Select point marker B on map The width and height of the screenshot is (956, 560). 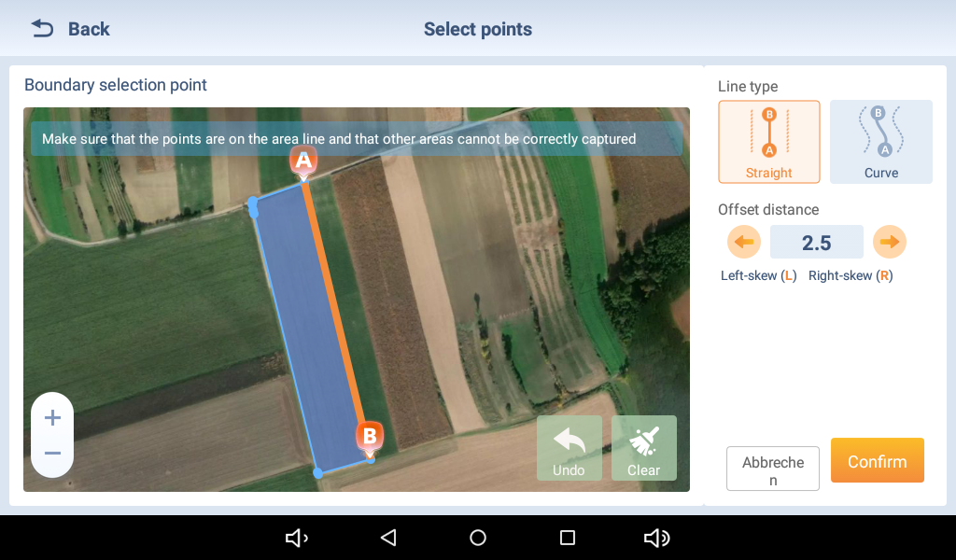tap(370, 438)
